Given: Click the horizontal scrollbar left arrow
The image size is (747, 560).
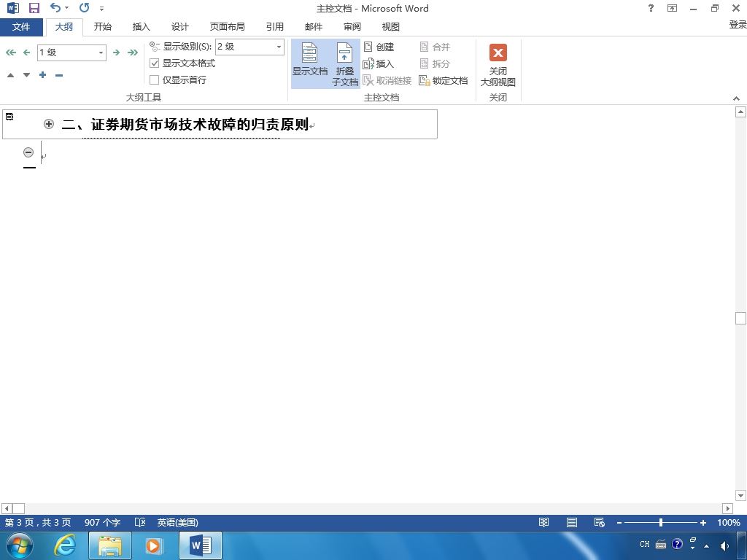Looking at the screenshot, I should pos(7,508).
